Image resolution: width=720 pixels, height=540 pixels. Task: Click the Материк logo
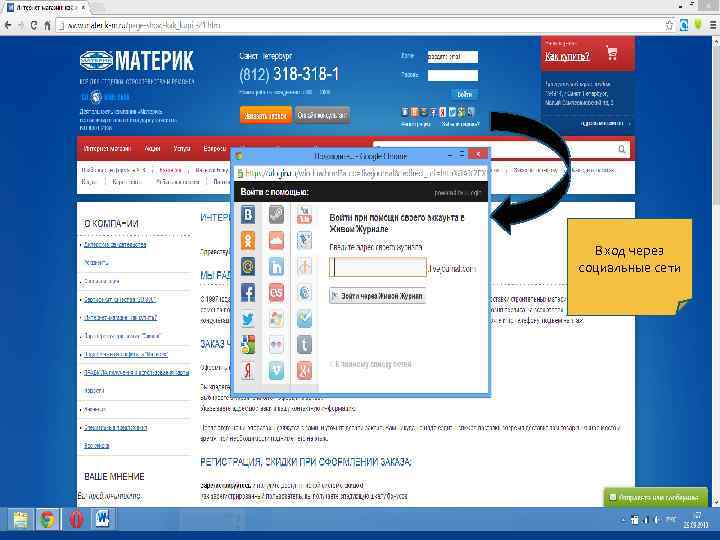136,61
